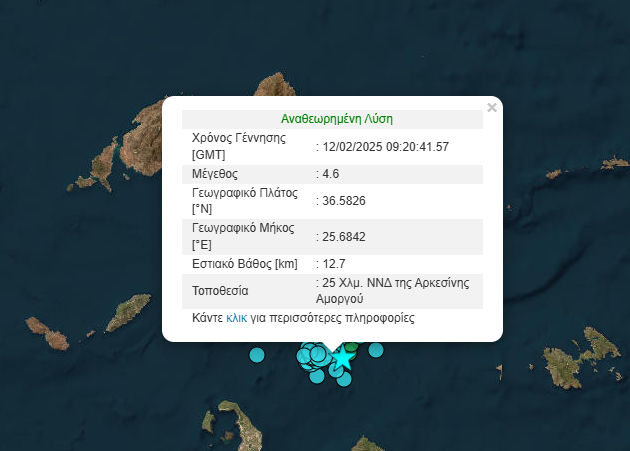
Task: Close the earthquake info popup
Action: click(x=491, y=107)
